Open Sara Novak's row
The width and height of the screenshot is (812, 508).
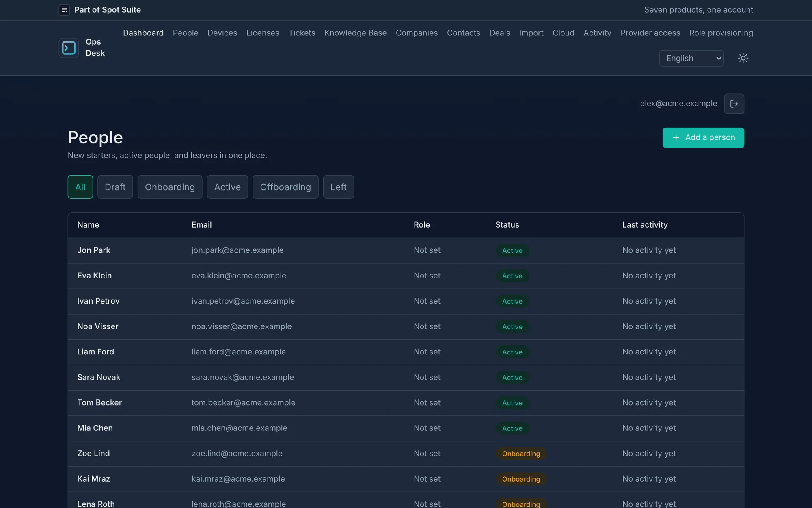406,378
